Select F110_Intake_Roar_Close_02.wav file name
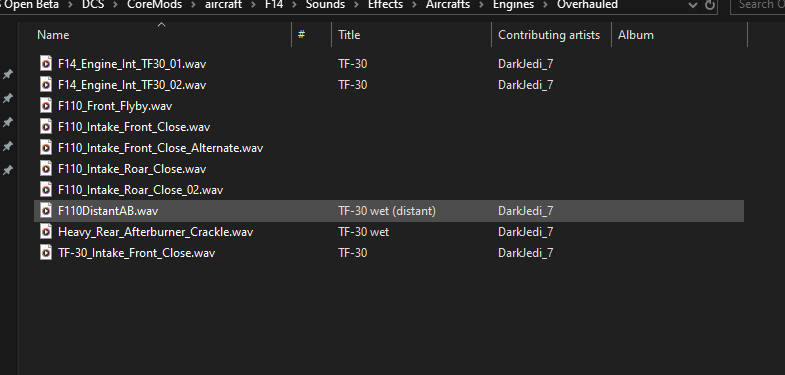The image size is (785, 375). (x=140, y=190)
